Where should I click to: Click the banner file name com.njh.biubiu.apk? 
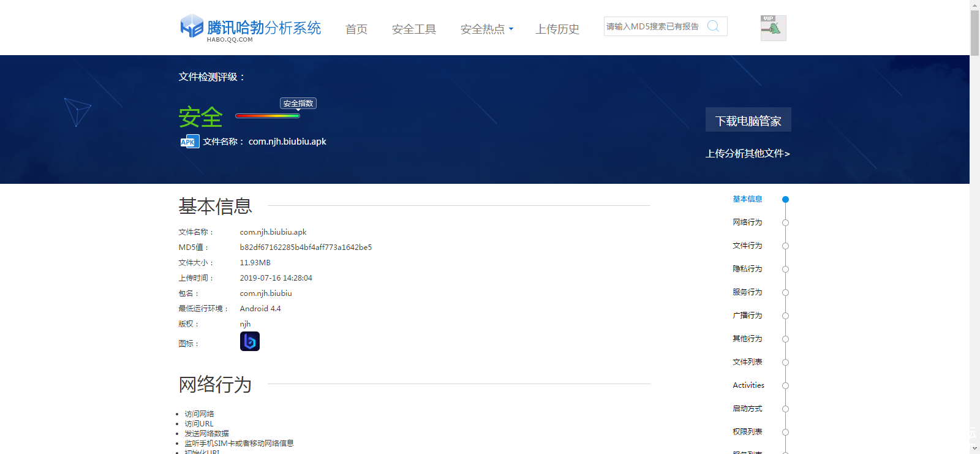click(287, 142)
